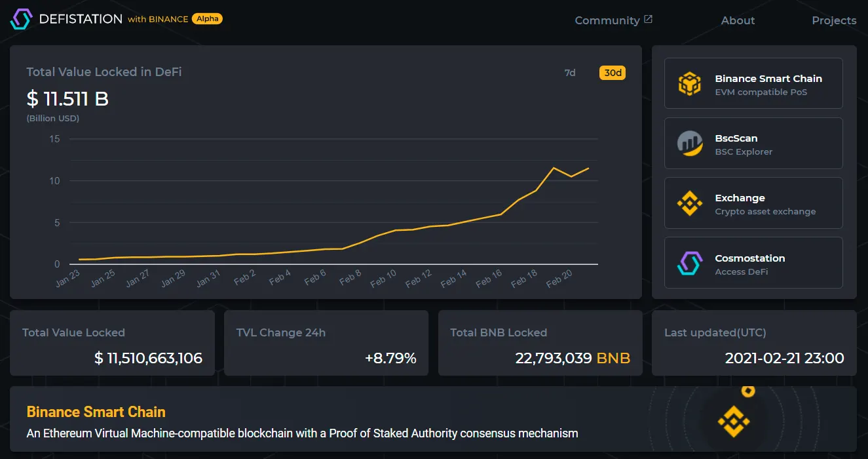Click the Total Value Locked stat card

[112, 343]
